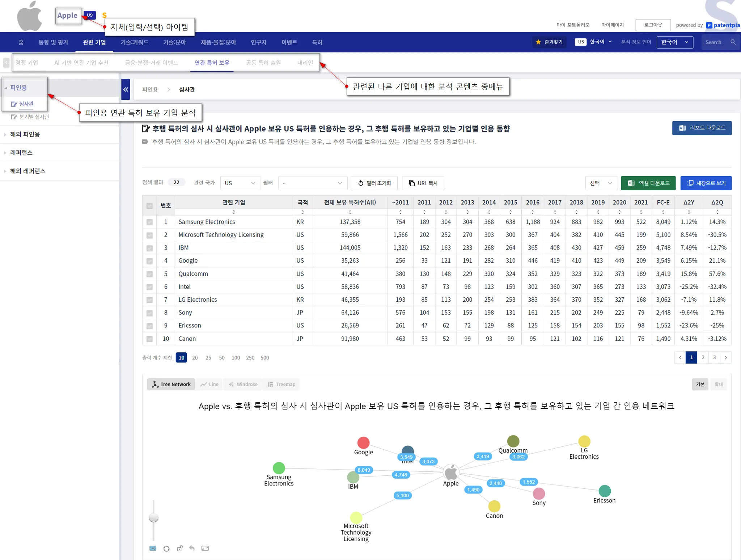Open the filter dropdown
Image resolution: width=741 pixels, height=560 pixels.
312,183
